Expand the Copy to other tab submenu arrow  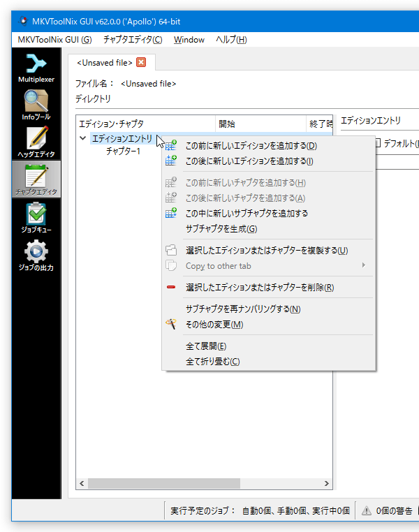click(364, 265)
